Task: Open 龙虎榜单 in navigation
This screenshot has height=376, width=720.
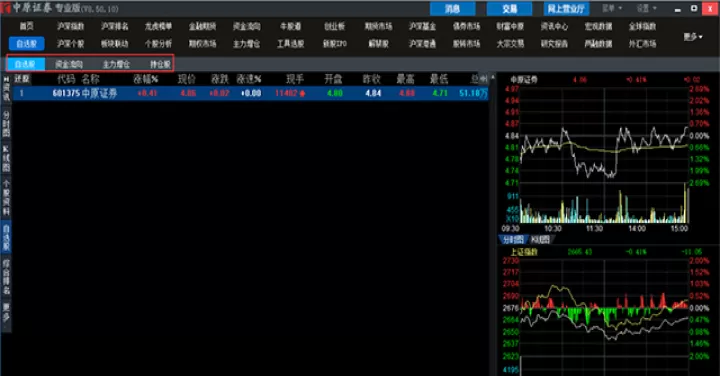Action: [158, 26]
